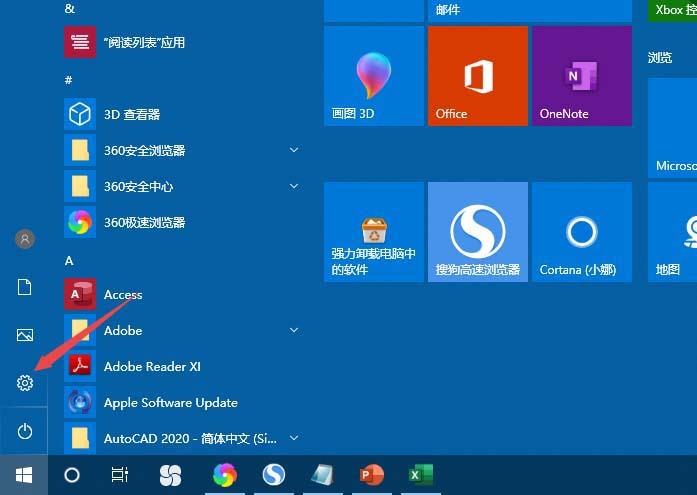
Task: Open Access from the app list
Action: tap(182, 294)
